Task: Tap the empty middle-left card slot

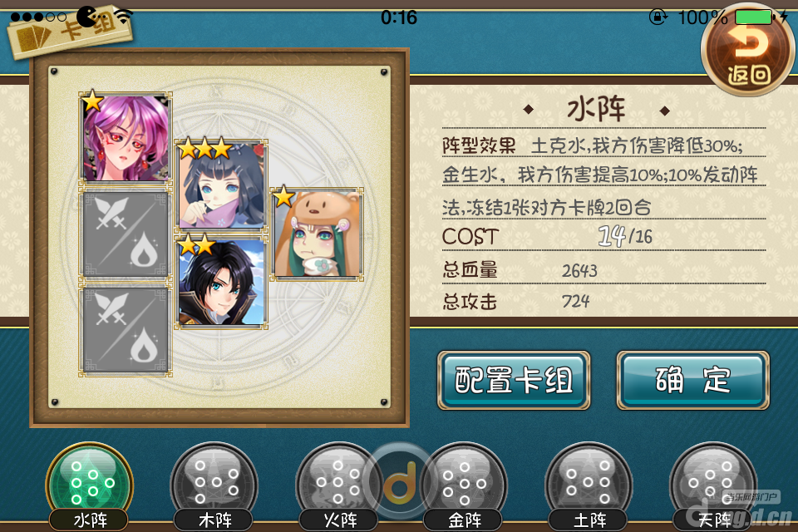Action: (126, 233)
